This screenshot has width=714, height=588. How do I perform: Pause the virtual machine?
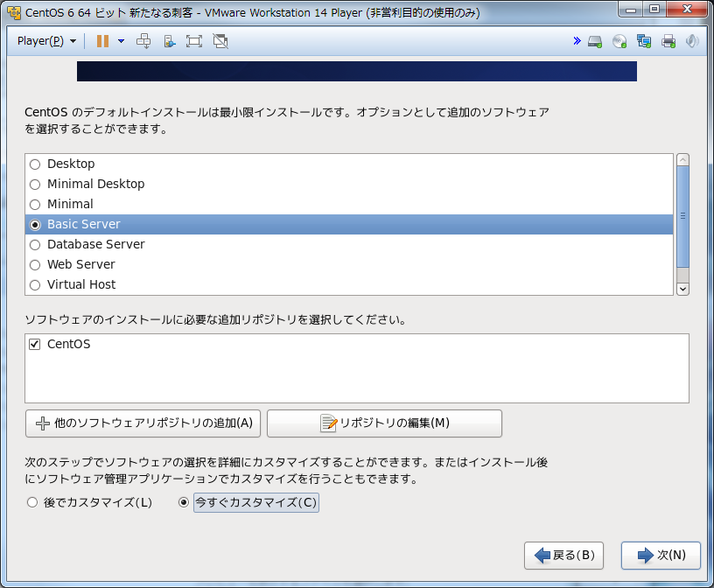(103, 41)
